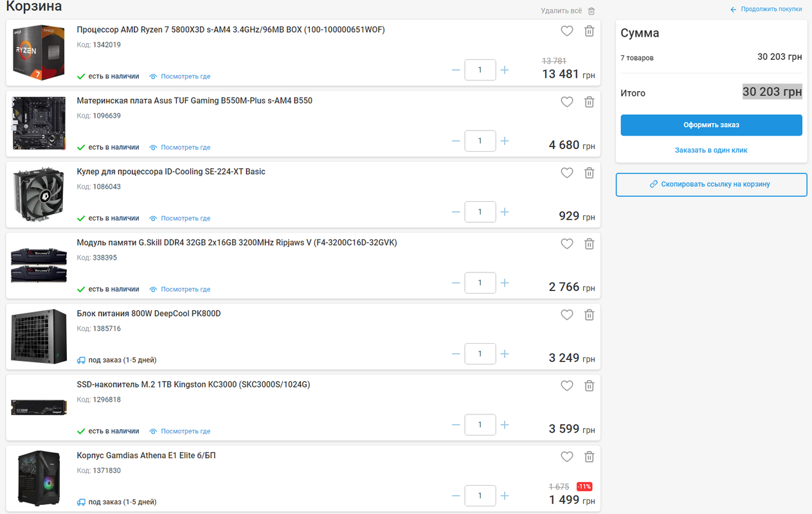
Task: Click the '-11%' discount badge
Action: click(584, 486)
